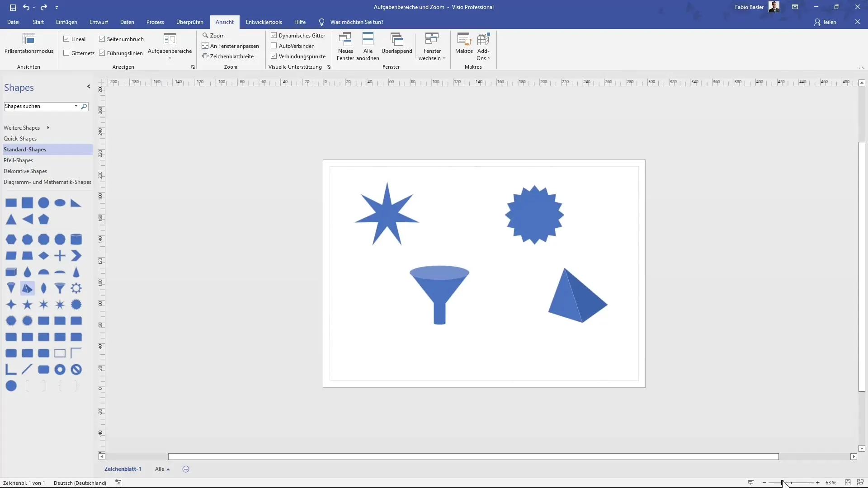The width and height of the screenshot is (868, 488).
Task: Select the cylinder shape in the stencil
Action: click(76, 239)
